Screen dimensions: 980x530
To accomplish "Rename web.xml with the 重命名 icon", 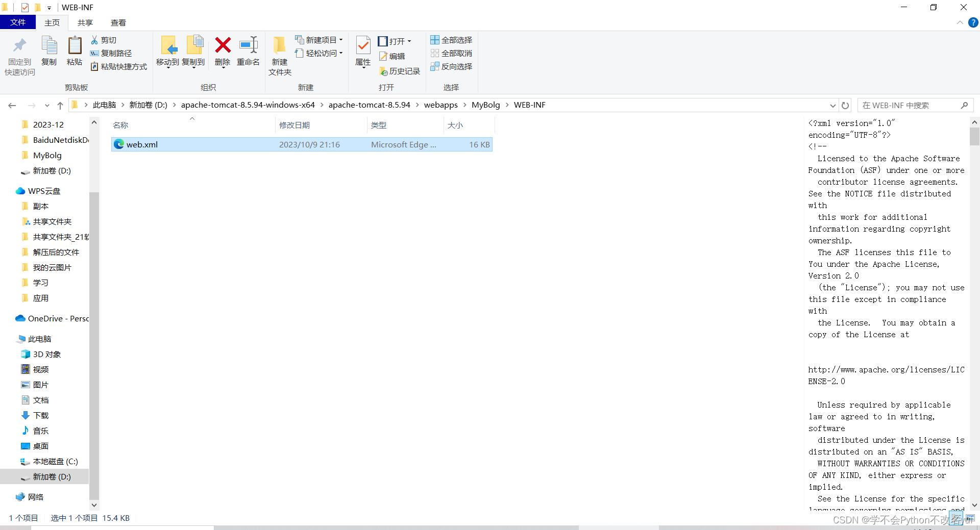I will click(x=248, y=51).
